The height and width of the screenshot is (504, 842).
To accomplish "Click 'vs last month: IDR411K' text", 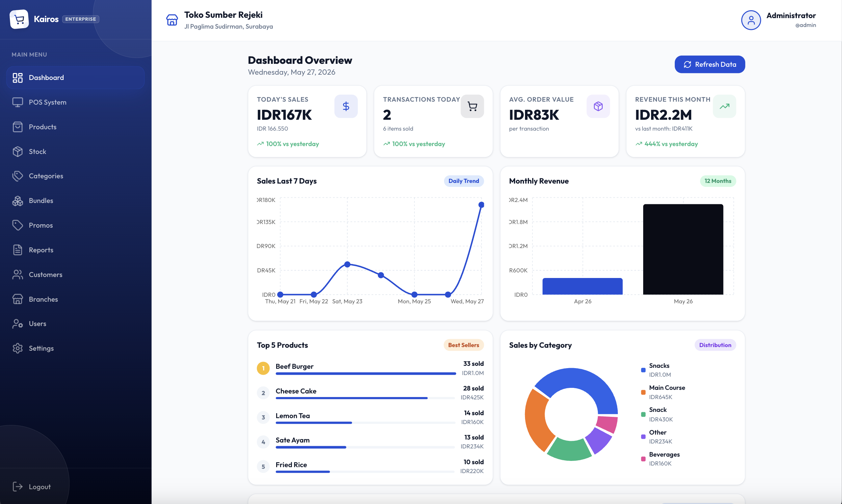I will coord(663,129).
